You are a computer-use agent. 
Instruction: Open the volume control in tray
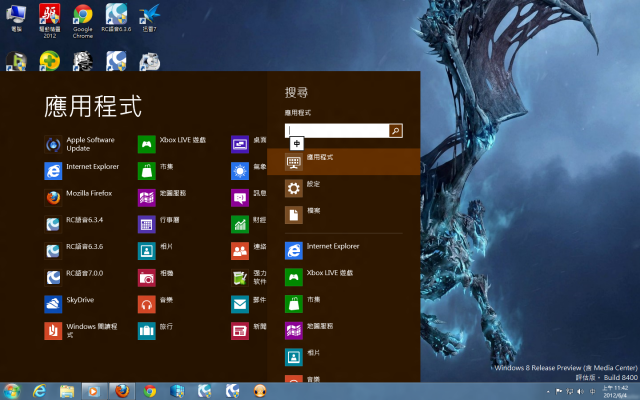[581, 391]
